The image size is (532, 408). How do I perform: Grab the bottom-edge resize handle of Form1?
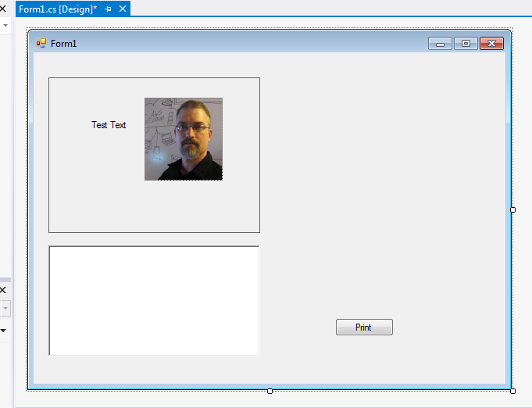(270, 391)
